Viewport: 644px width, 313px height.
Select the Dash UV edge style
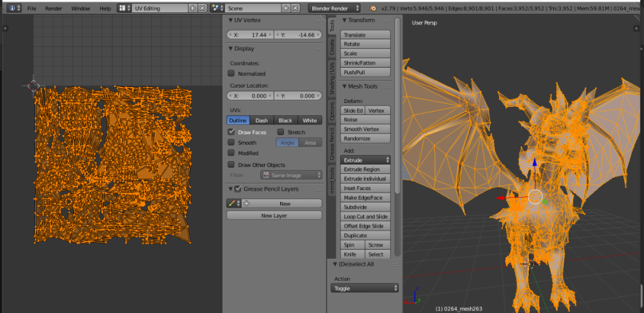(x=261, y=120)
